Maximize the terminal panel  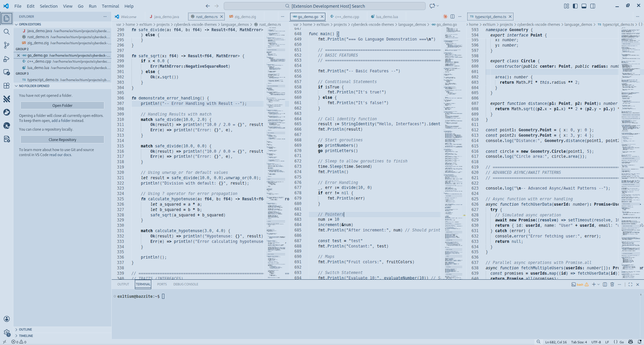(x=630, y=284)
